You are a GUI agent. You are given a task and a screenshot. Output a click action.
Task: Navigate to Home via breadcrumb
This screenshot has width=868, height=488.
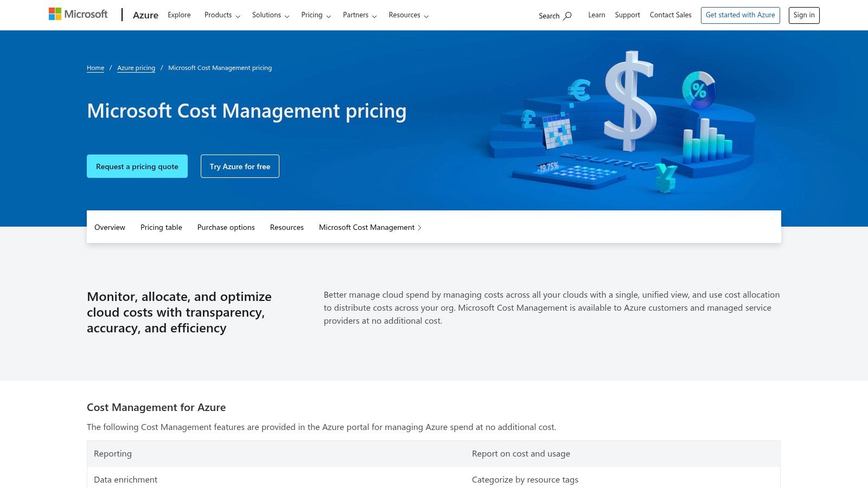click(x=95, y=67)
